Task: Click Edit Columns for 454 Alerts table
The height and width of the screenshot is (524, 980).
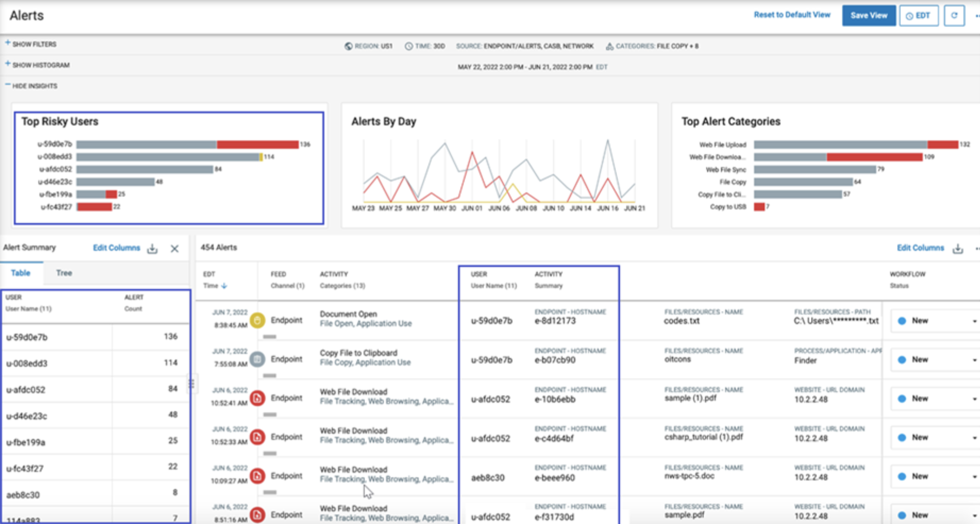Action: pyautogui.click(x=920, y=248)
